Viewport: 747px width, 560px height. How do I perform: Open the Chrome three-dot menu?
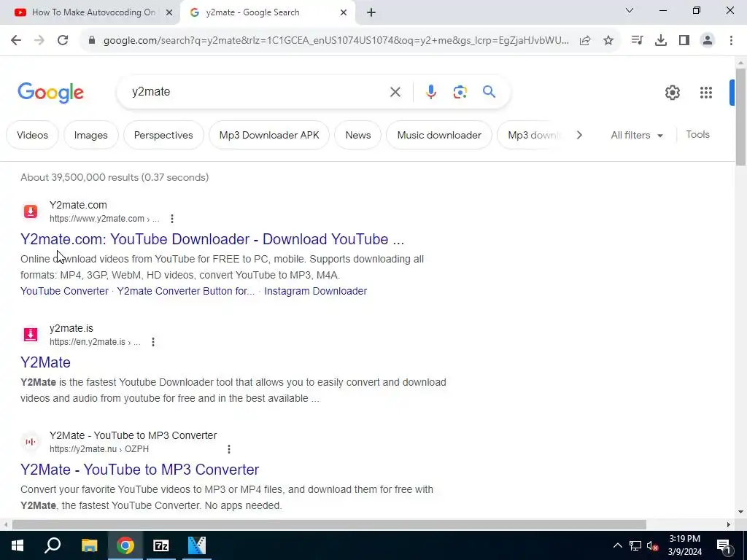click(731, 41)
